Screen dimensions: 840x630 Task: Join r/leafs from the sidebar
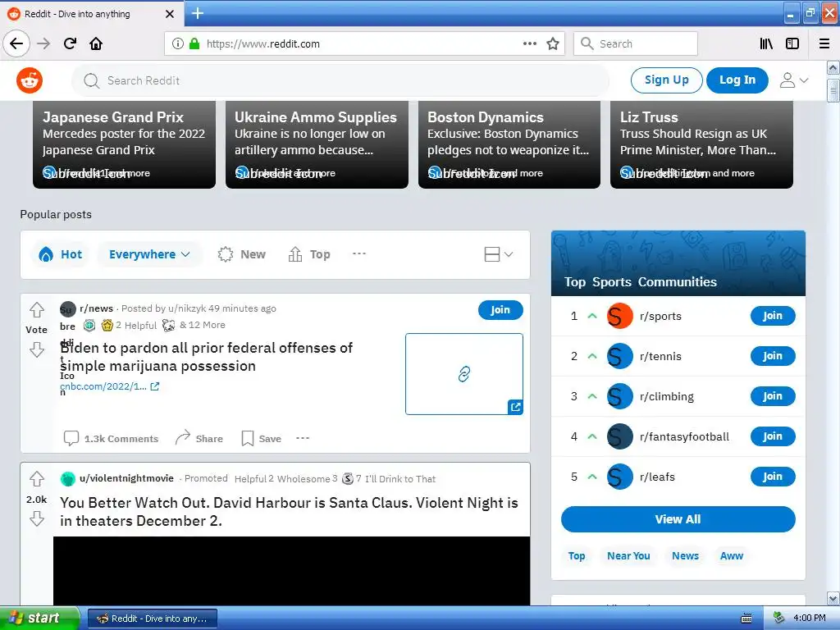pos(773,477)
